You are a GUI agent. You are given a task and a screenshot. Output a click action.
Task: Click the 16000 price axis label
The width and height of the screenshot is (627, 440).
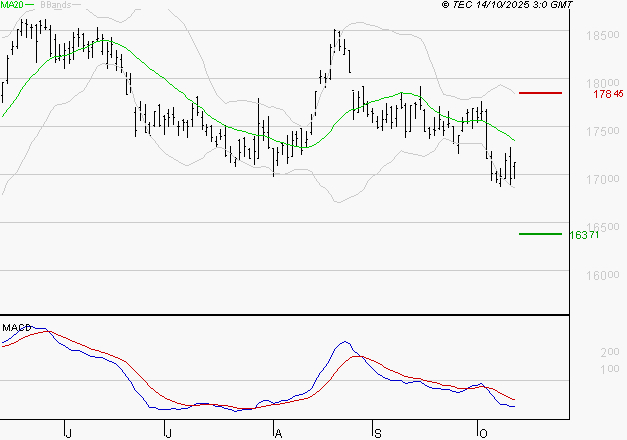(597, 275)
